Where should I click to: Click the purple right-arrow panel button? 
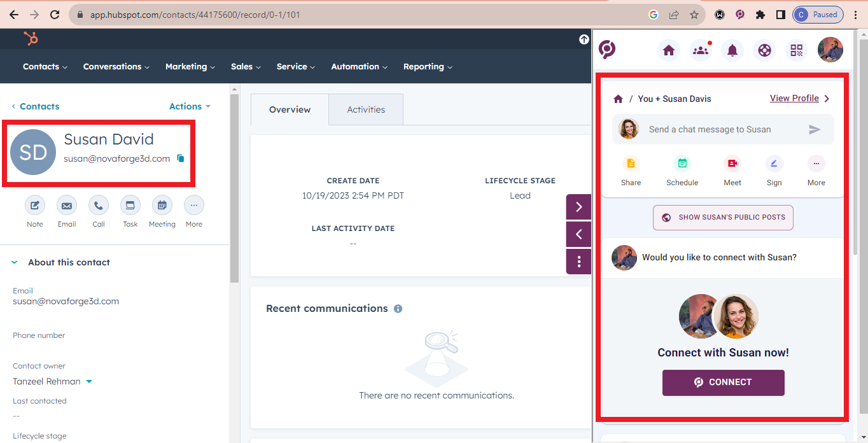point(578,207)
